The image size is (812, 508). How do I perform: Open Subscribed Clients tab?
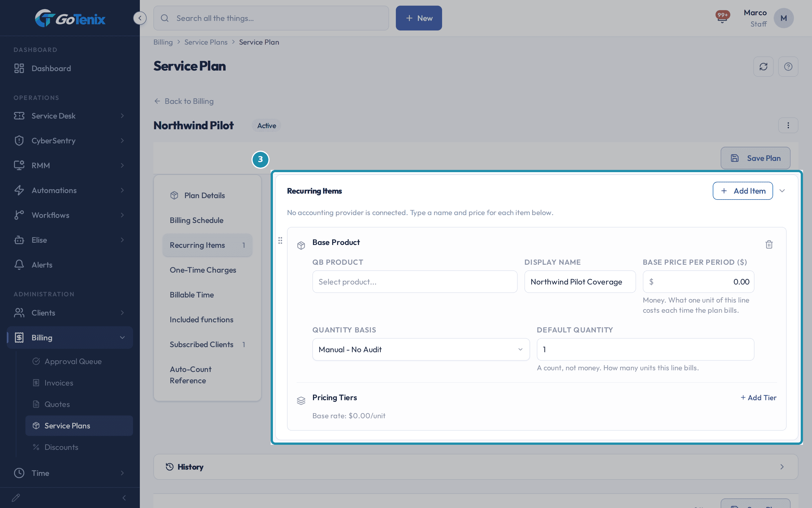coord(207,344)
